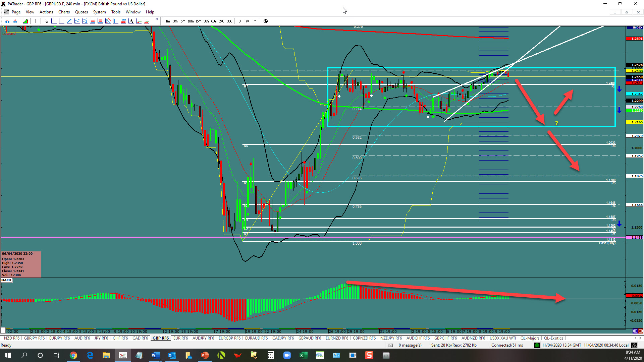Click the MACD indicator label

pyautogui.click(x=6, y=280)
